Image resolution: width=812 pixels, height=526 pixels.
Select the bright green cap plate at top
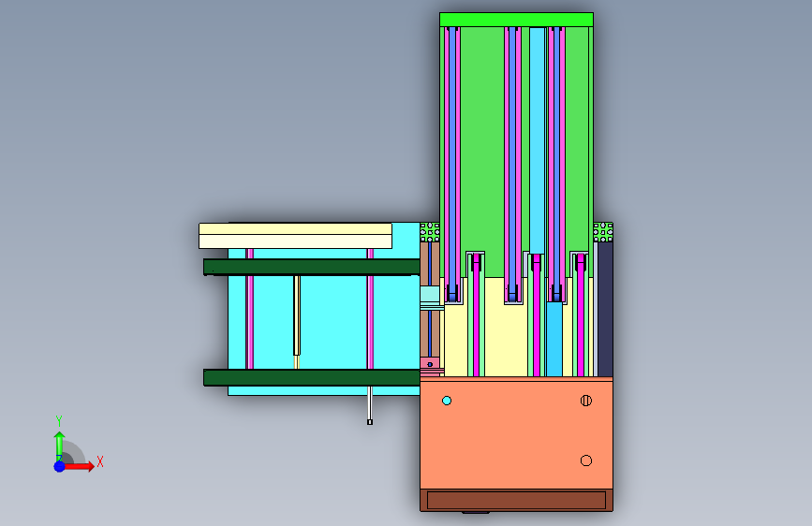tap(516, 20)
